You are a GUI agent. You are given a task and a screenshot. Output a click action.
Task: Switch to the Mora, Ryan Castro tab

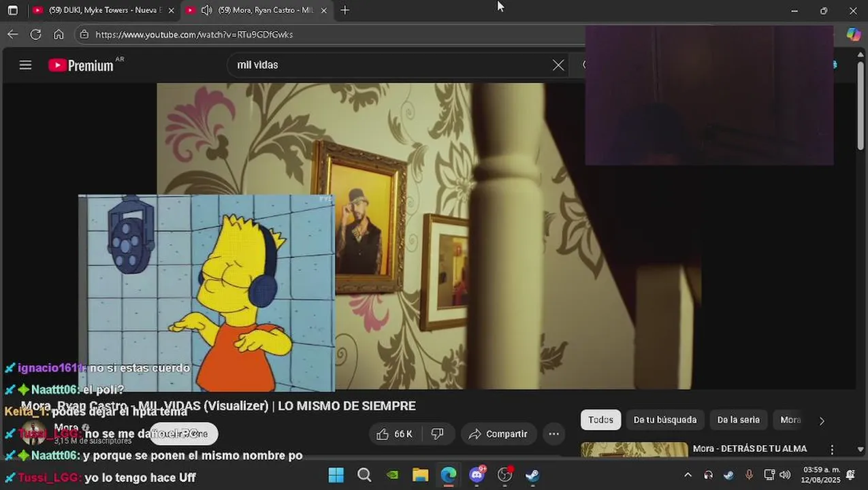click(256, 10)
